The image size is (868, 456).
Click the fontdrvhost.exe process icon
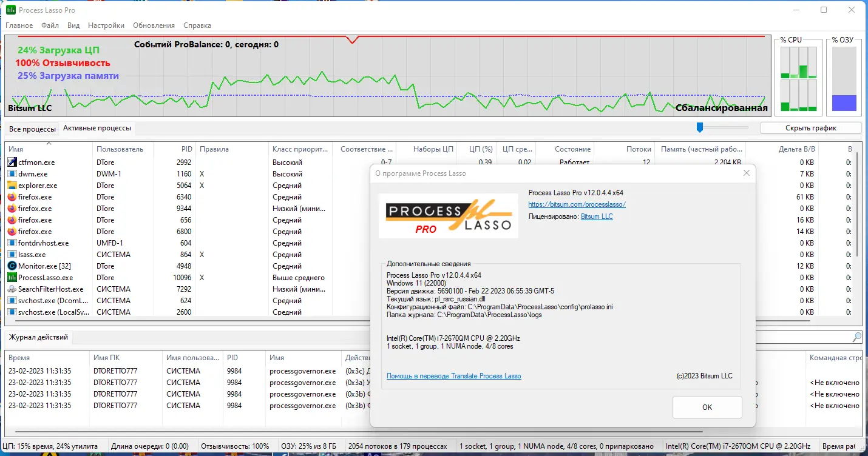point(12,243)
